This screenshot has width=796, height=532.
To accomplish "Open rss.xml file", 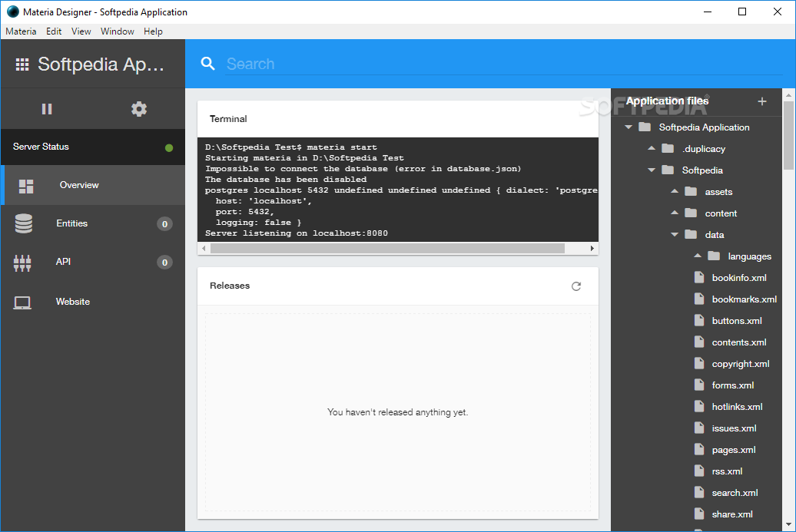I will (x=727, y=471).
